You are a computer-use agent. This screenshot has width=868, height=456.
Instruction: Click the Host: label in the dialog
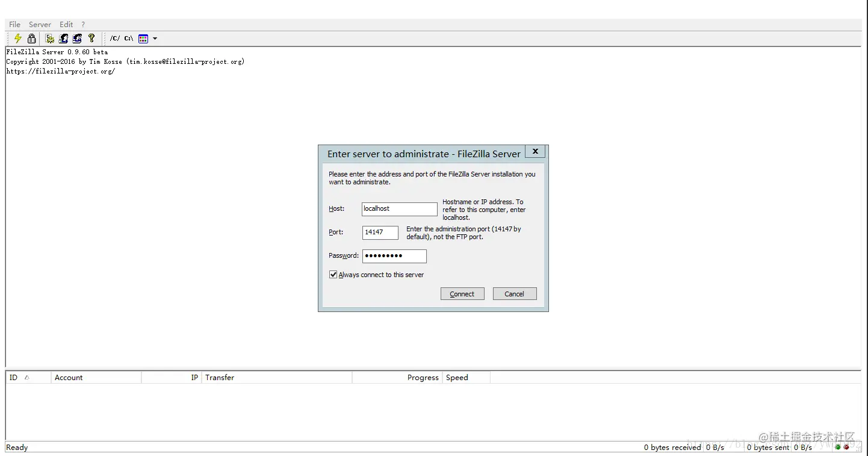(x=336, y=209)
